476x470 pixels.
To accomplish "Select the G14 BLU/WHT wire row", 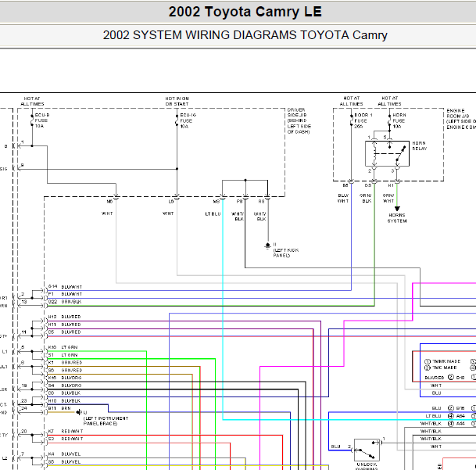I will tap(65, 286).
